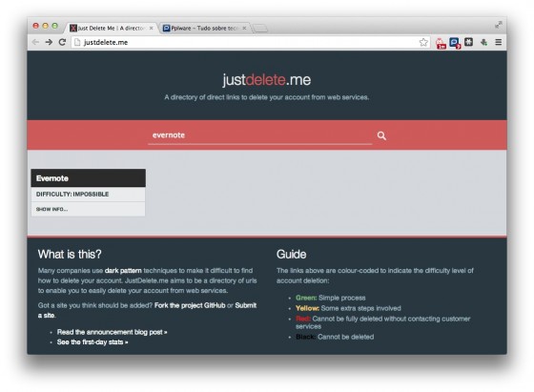
Task: Click the magnifier search icon
Action: pos(381,135)
